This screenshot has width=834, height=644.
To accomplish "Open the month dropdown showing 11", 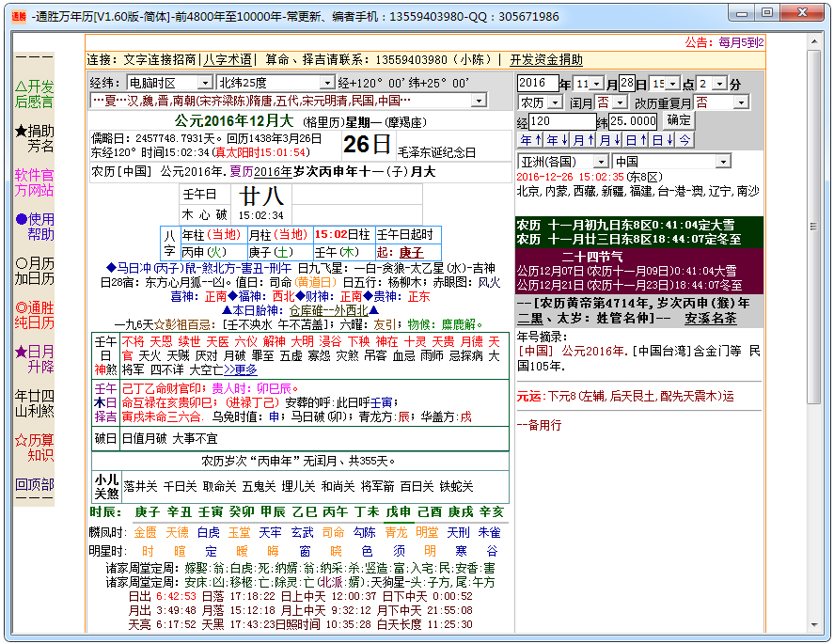I will click(x=597, y=84).
